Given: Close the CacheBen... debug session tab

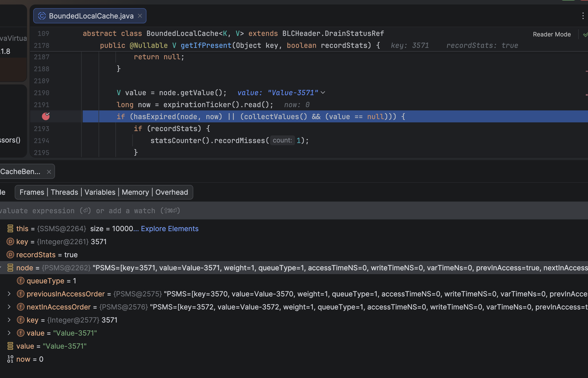Looking at the screenshot, I should pos(49,172).
